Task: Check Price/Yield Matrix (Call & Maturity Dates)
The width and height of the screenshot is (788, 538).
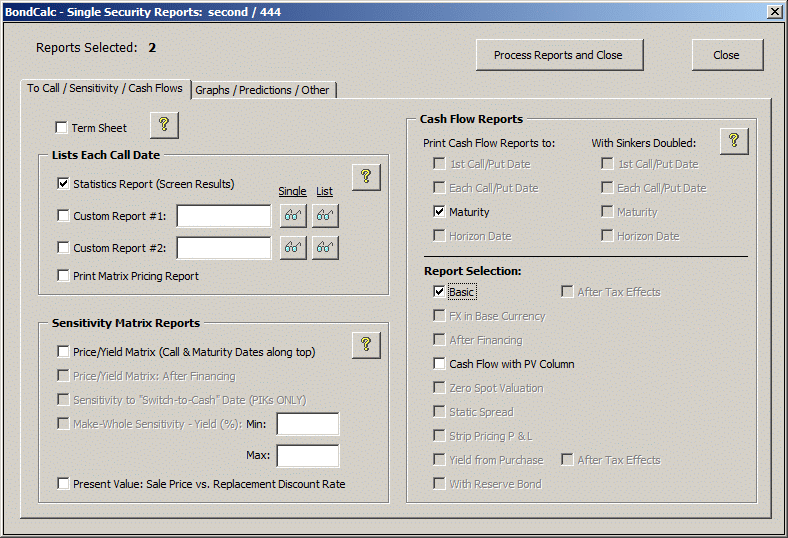Action: coord(63,352)
